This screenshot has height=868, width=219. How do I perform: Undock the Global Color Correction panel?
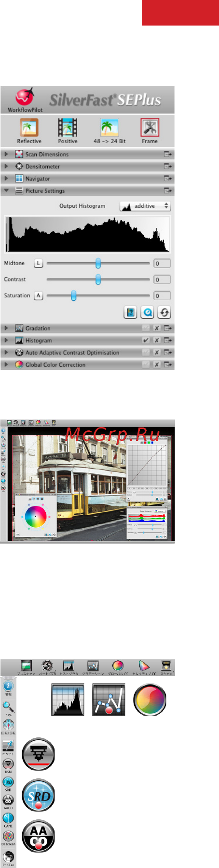[x=167, y=365]
